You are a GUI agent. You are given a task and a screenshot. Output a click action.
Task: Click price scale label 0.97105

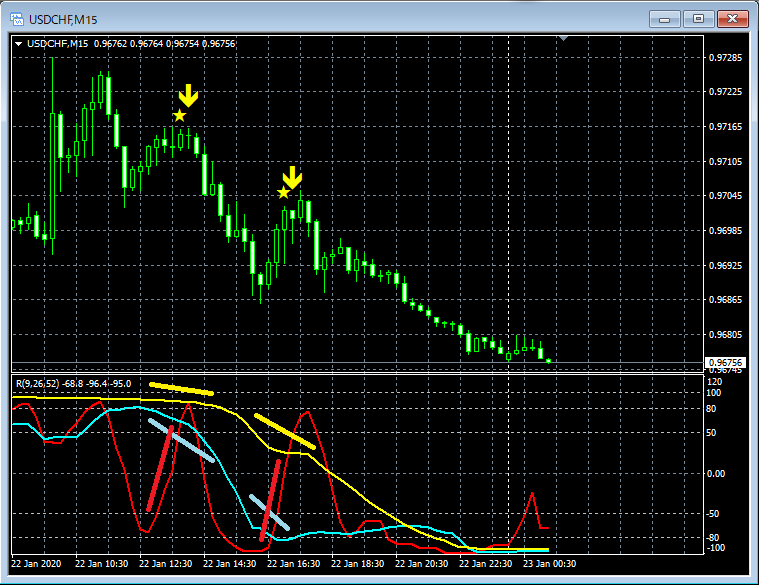pos(725,162)
